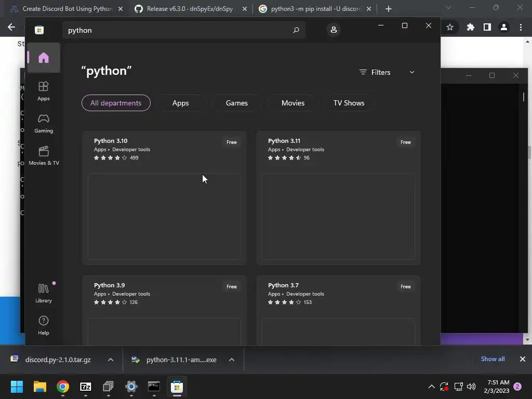532x399 pixels.
Task: Open Library in Store sidebar
Action: (x=44, y=293)
